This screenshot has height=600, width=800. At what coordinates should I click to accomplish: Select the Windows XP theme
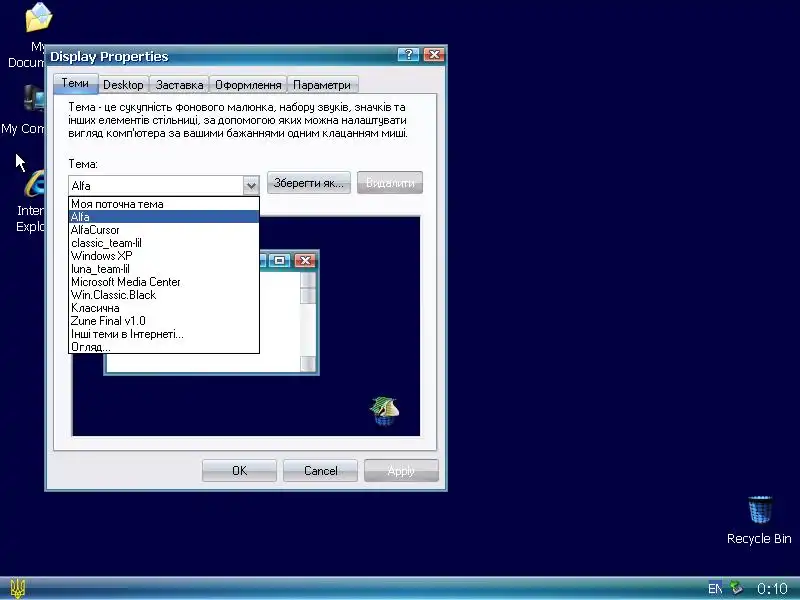coord(164,256)
